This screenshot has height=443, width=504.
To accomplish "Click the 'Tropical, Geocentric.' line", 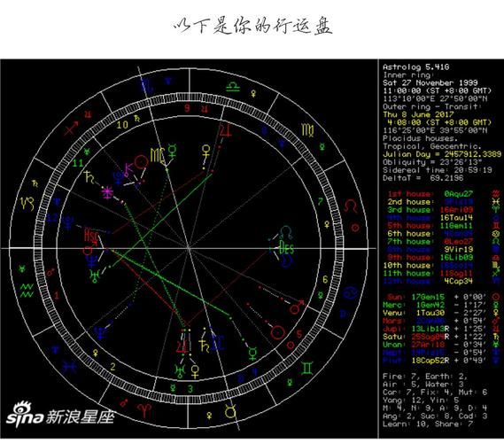I will coord(432,146).
